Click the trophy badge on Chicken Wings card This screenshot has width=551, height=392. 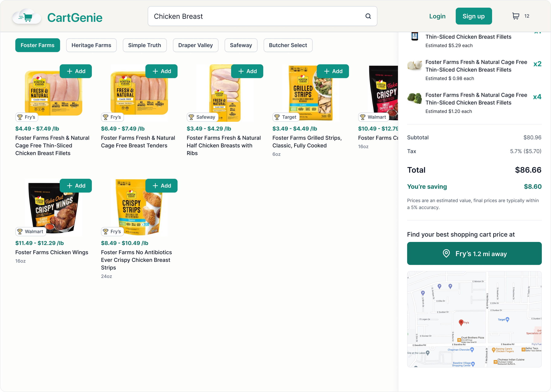tap(31, 231)
